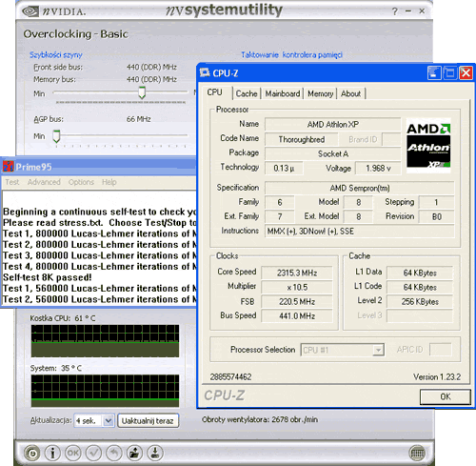Image resolution: width=476 pixels, height=466 pixels.
Task: Click the L1 Data 64 KBytes field
Action: click(420, 273)
